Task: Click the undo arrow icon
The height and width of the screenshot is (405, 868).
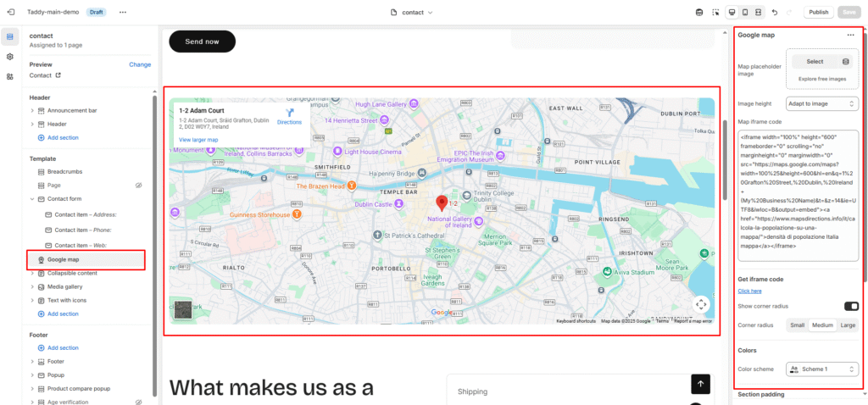Action: [x=774, y=13]
